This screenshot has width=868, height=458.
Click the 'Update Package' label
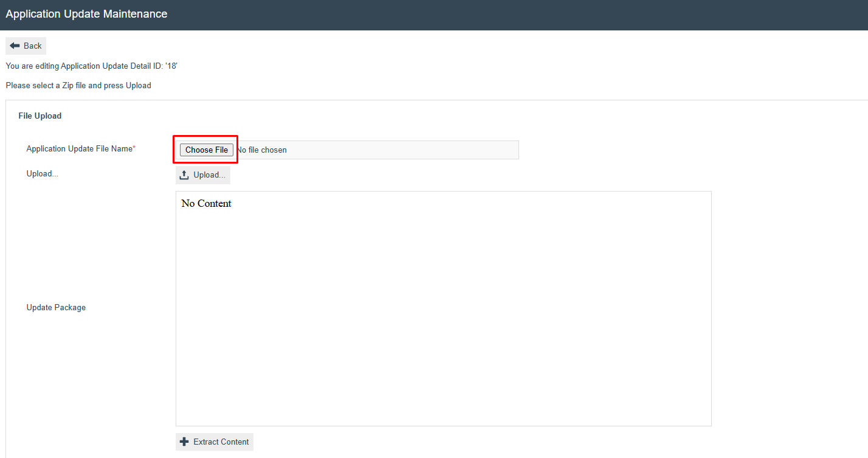click(56, 307)
